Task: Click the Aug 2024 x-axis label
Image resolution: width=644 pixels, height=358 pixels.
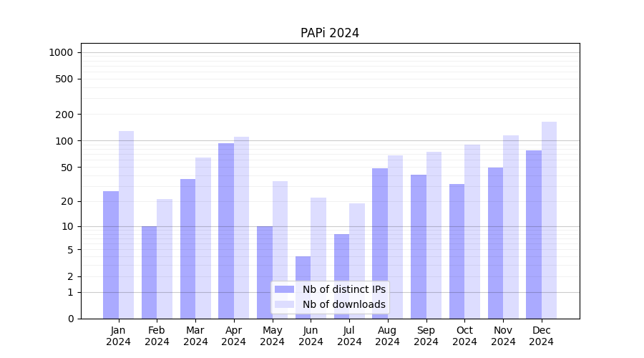Action: click(x=387, y=336)
